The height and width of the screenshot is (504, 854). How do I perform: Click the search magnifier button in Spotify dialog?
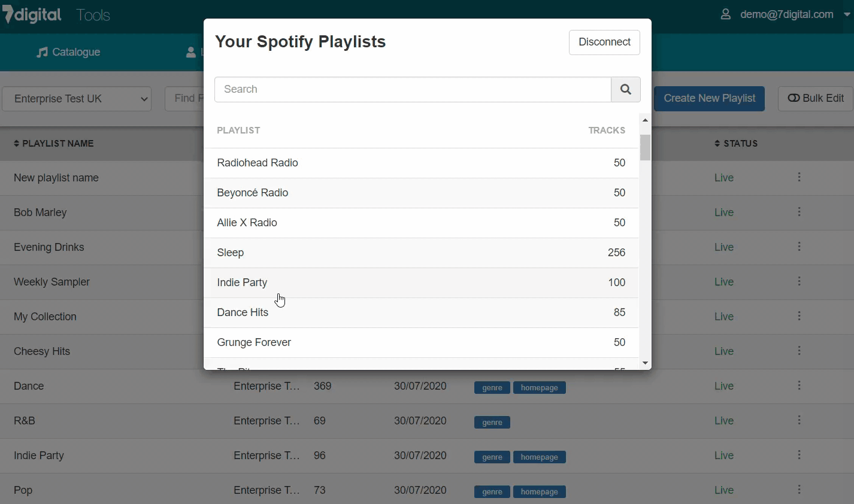(x=626, y=89)
